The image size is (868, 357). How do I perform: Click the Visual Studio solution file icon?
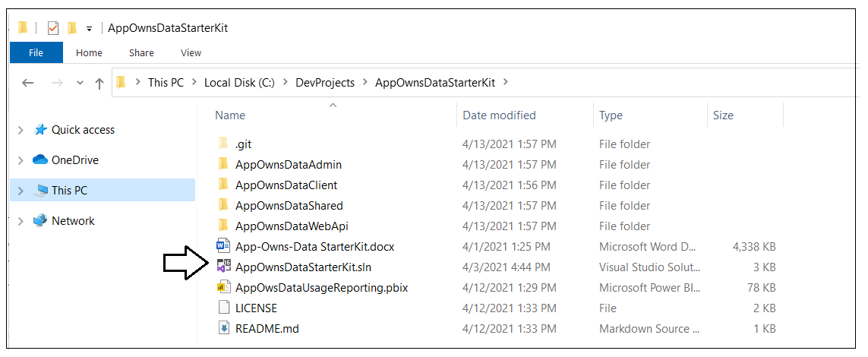tap(223, 266)
